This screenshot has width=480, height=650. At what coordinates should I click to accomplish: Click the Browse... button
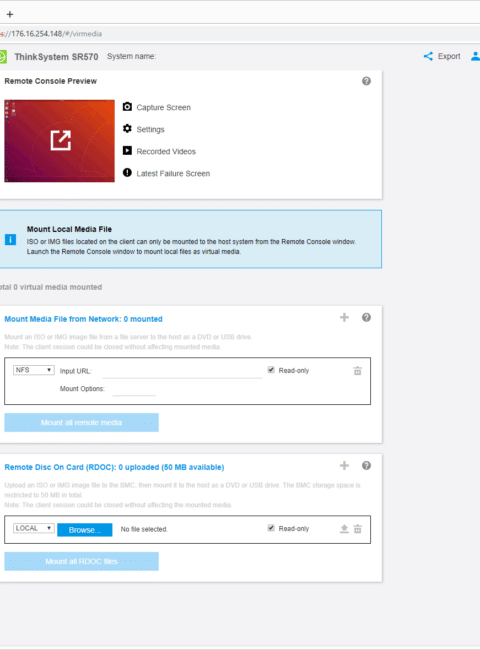(85, 530)
